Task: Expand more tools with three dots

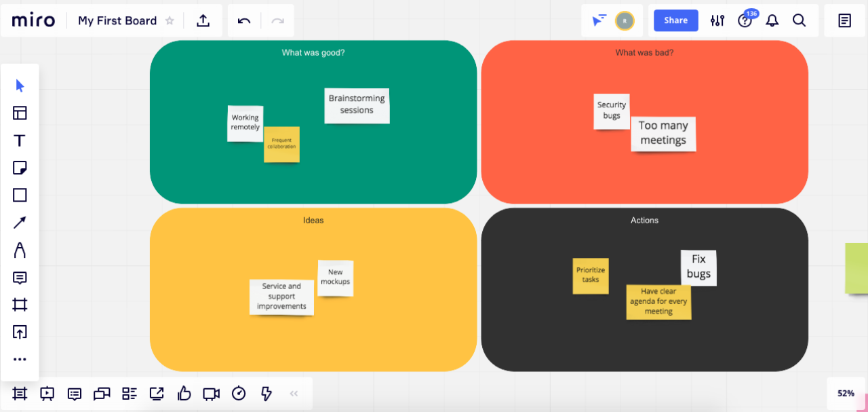Action: (x=20, y=359)
